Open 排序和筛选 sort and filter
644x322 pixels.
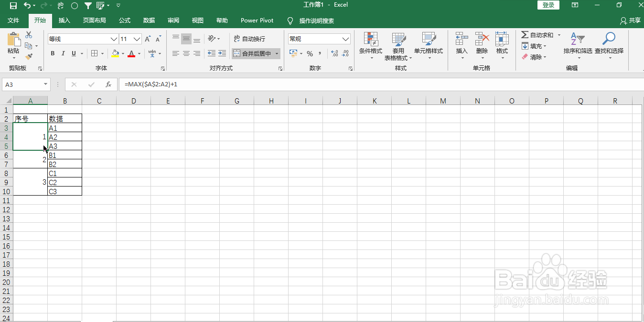coord(578,46)
